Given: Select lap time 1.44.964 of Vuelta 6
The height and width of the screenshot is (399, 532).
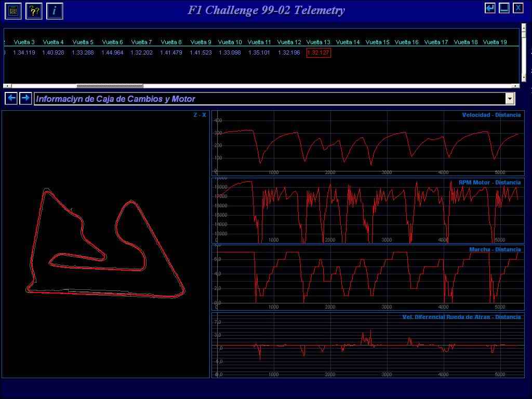Looking at the screenshot, I should click(x=112, y=52).
